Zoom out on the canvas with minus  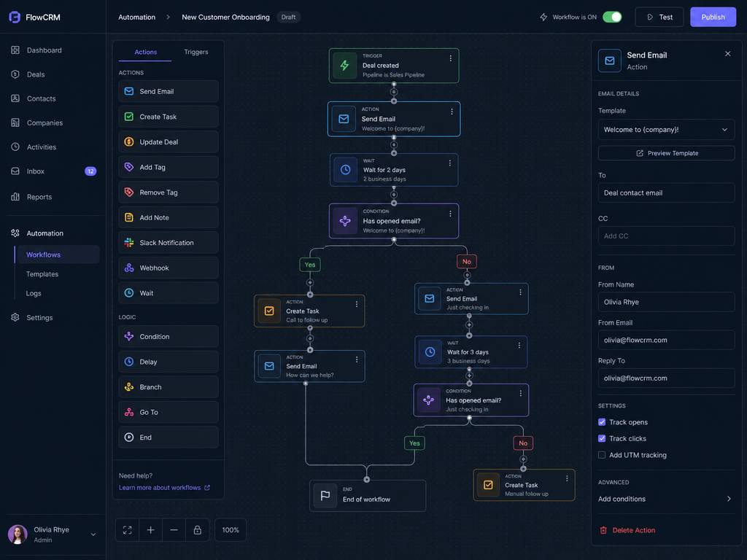pyautogui.click(x=174, y=530)
